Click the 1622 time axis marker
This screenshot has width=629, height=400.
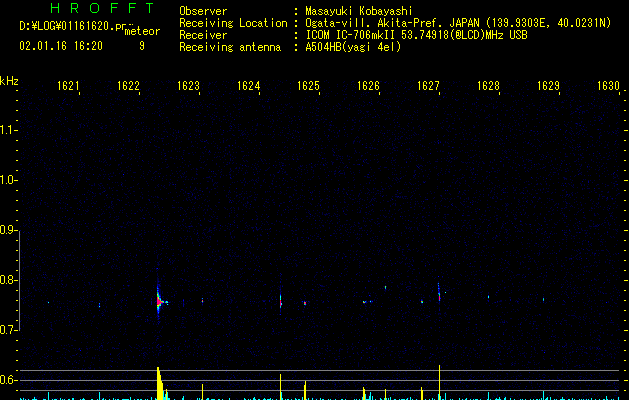point(128,86)
